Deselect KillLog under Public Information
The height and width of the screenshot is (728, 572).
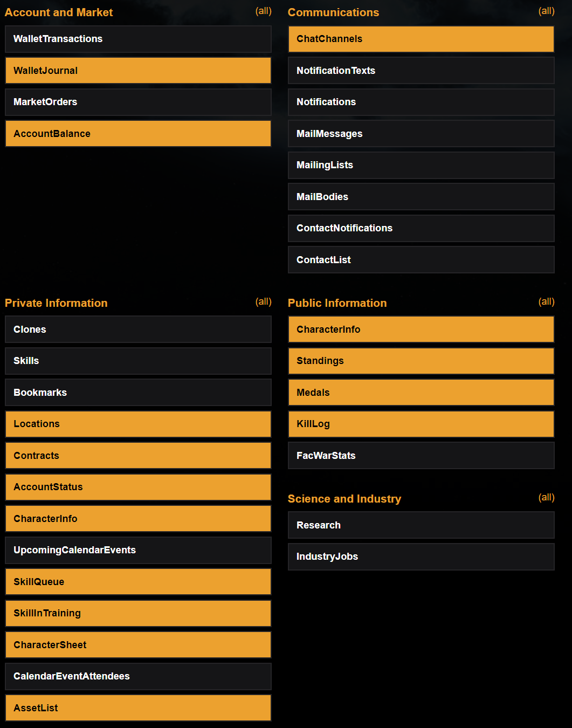tap(421, 424)
